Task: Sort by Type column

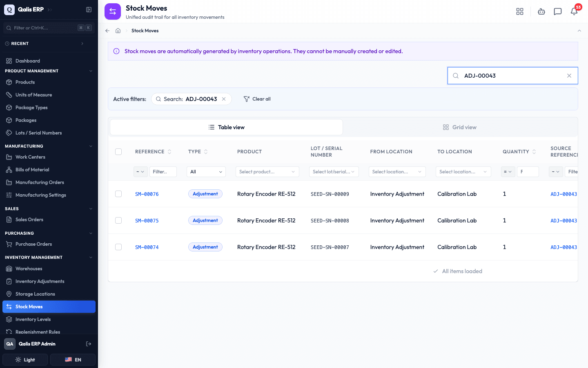Action: coord(206,152)
